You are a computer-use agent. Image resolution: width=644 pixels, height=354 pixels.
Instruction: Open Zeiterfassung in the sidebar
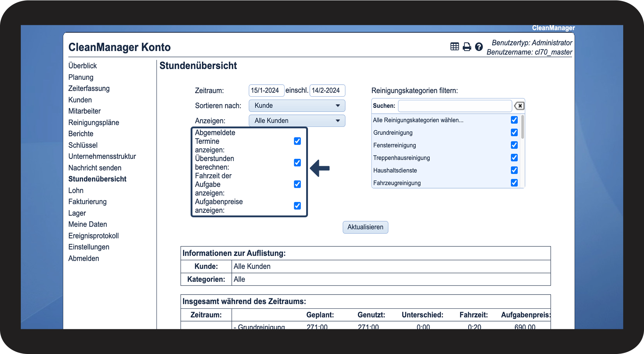(89, 89)
